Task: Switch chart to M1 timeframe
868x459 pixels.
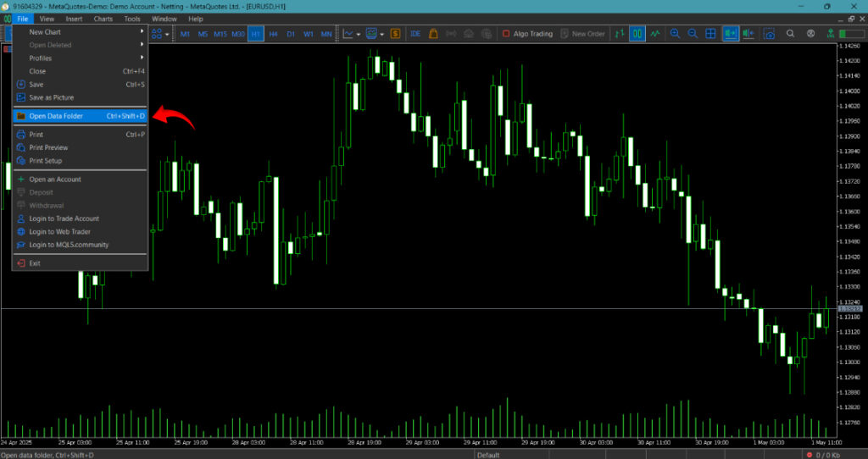Action: [x=185, y=34]
